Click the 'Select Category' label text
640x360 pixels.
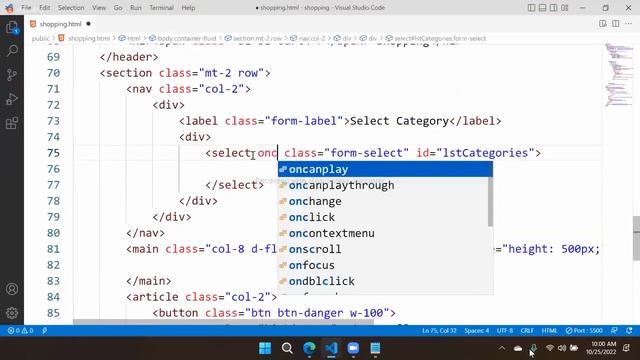[x=399, y=121]
